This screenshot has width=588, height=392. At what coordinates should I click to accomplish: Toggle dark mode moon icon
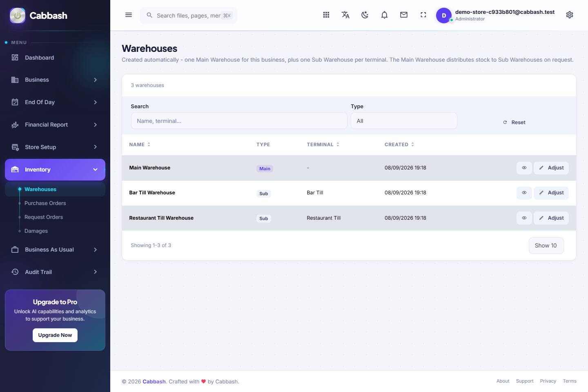(365, 15)
